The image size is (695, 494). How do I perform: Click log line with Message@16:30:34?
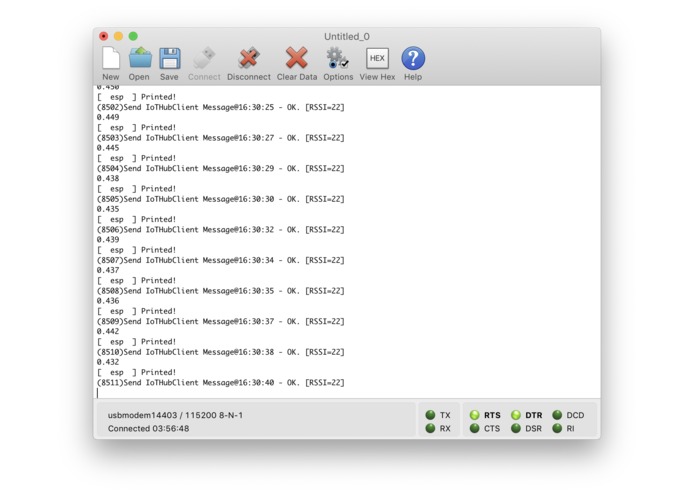click(x=220, y=260)
